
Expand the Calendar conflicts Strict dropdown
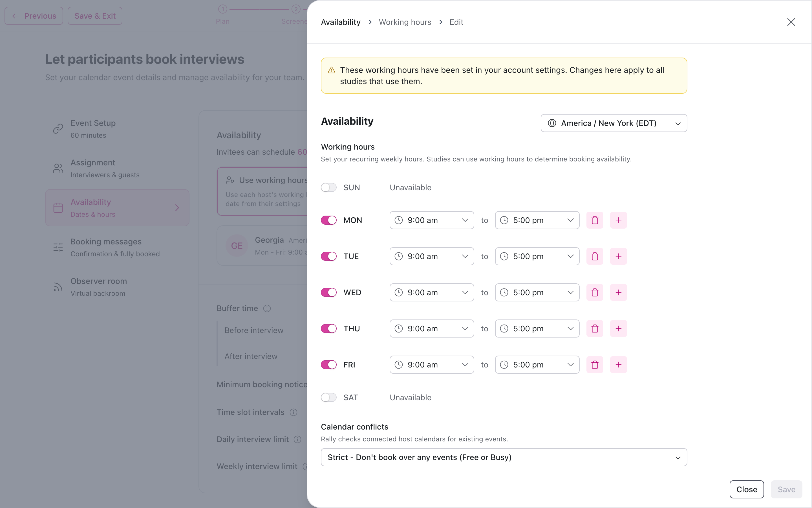tap(504, 457)
